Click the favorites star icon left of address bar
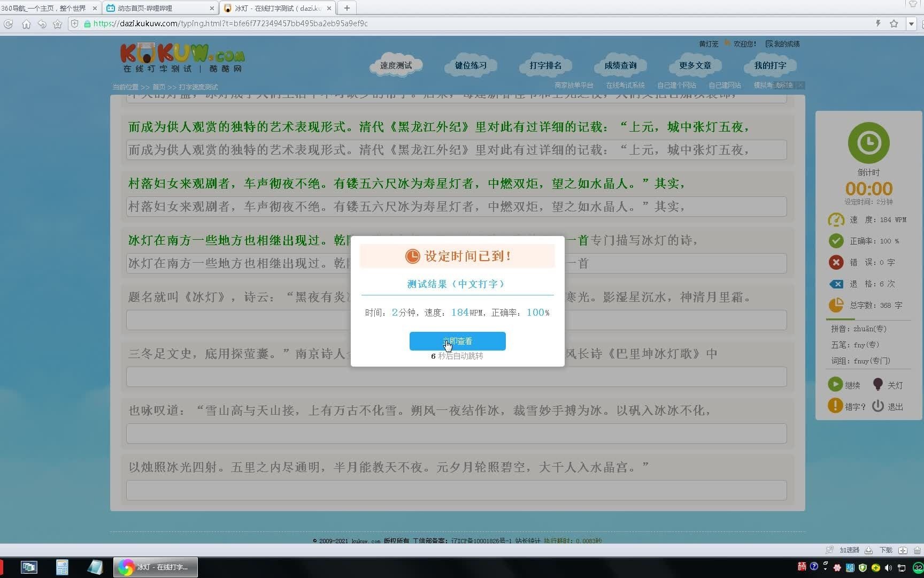This screenshot has width=924, height=578. (58, 24)
